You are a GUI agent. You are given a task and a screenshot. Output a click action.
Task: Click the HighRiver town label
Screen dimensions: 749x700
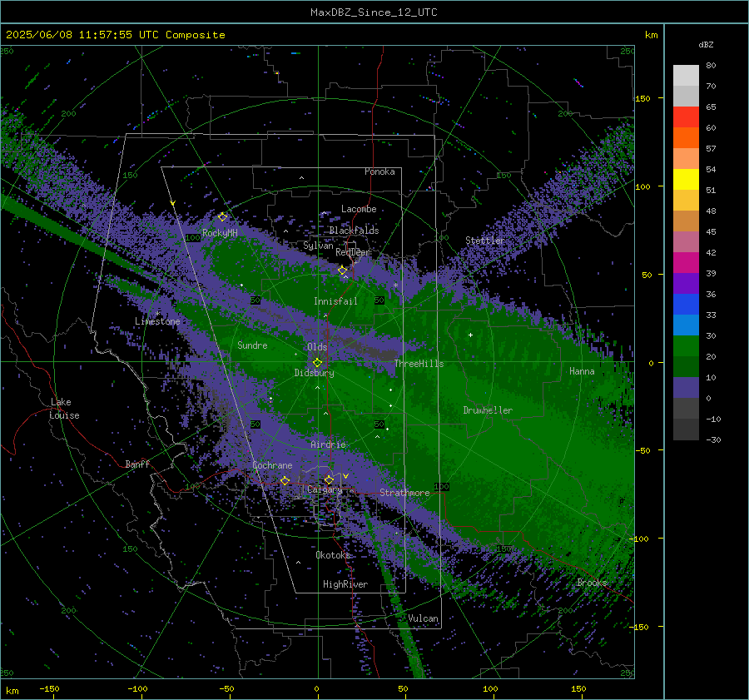tap(345, 584)
